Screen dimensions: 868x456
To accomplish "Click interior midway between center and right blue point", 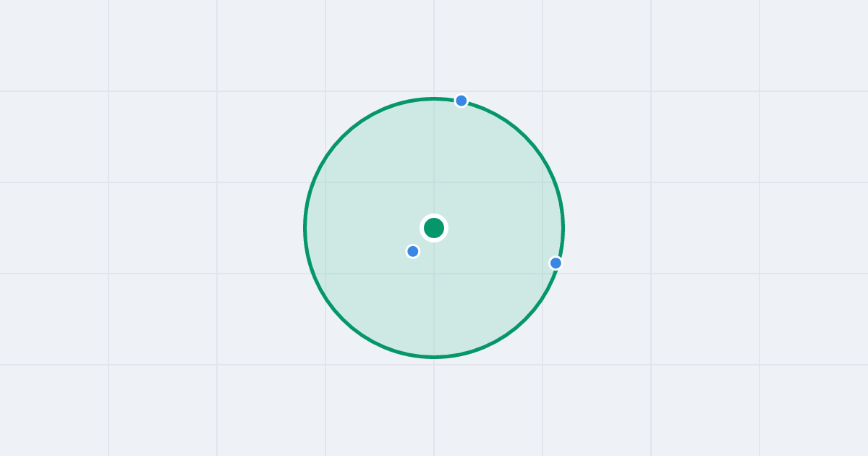I will tap(495, 245).
